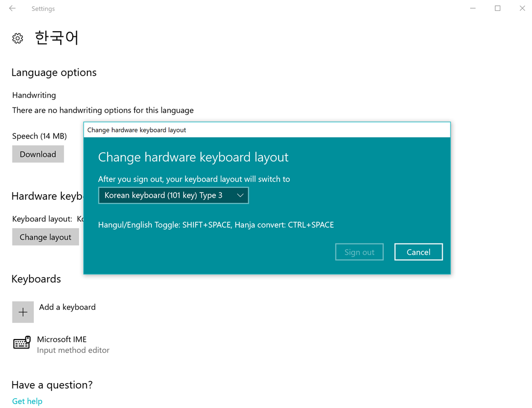532x408 pixels.
Task: Click the Add a keyboard label
Action: 67,307
